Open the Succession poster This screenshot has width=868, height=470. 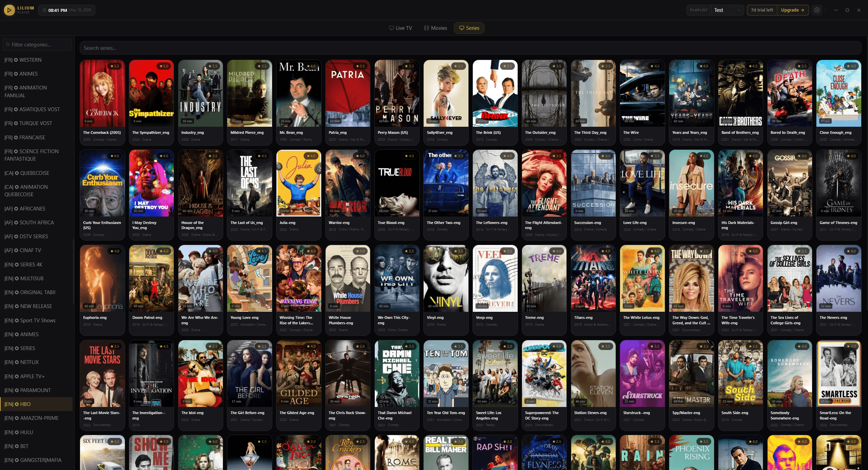[x=593, y=183]
